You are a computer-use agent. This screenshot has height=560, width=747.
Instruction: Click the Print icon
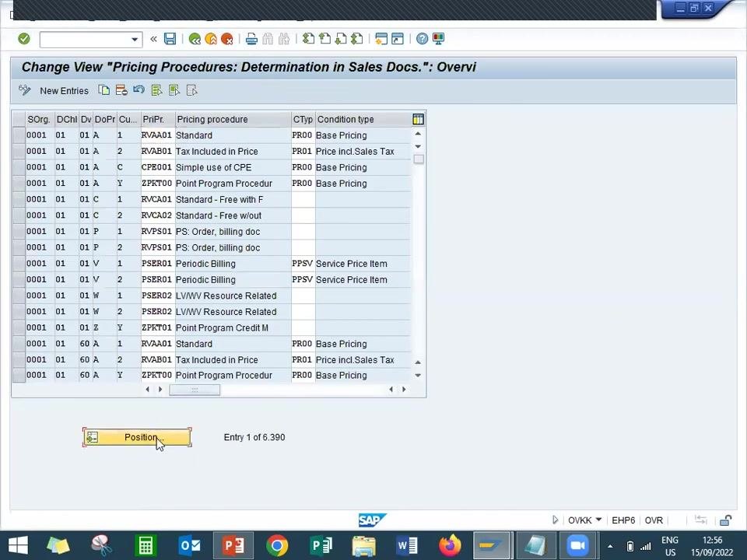click(x=251, y=39)
